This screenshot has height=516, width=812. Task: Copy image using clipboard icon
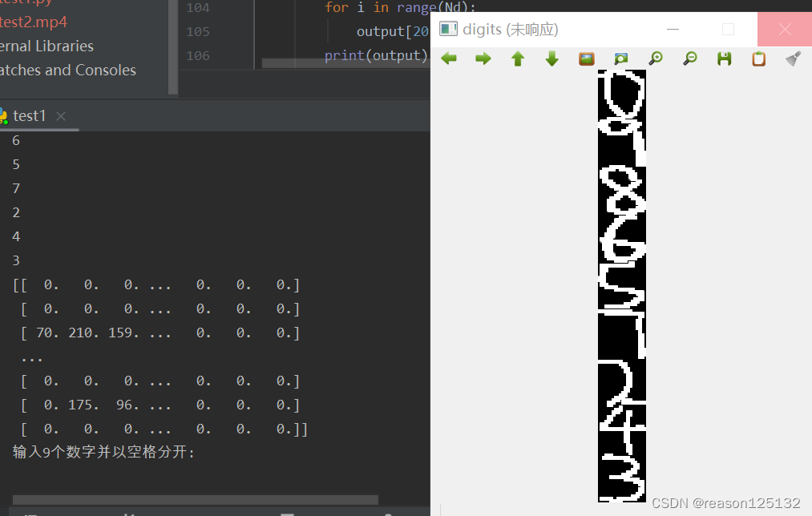click(x=758, y=58)
